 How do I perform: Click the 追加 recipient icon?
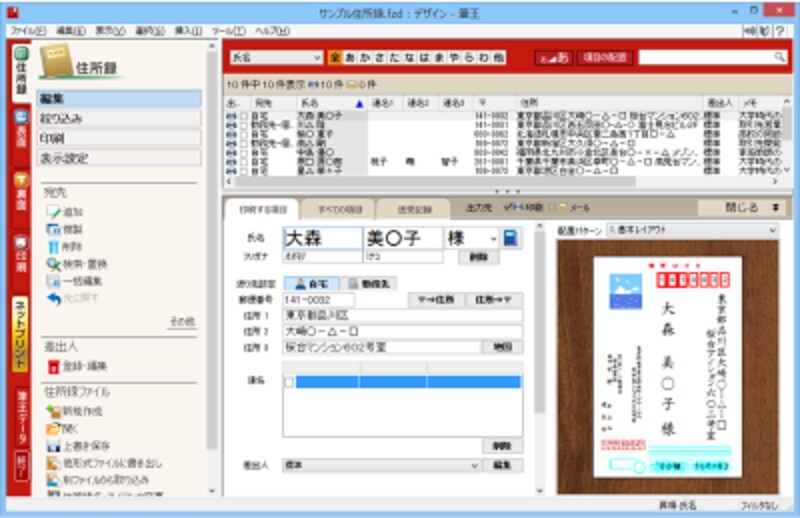pyautogui.click(x=53, y=212)
